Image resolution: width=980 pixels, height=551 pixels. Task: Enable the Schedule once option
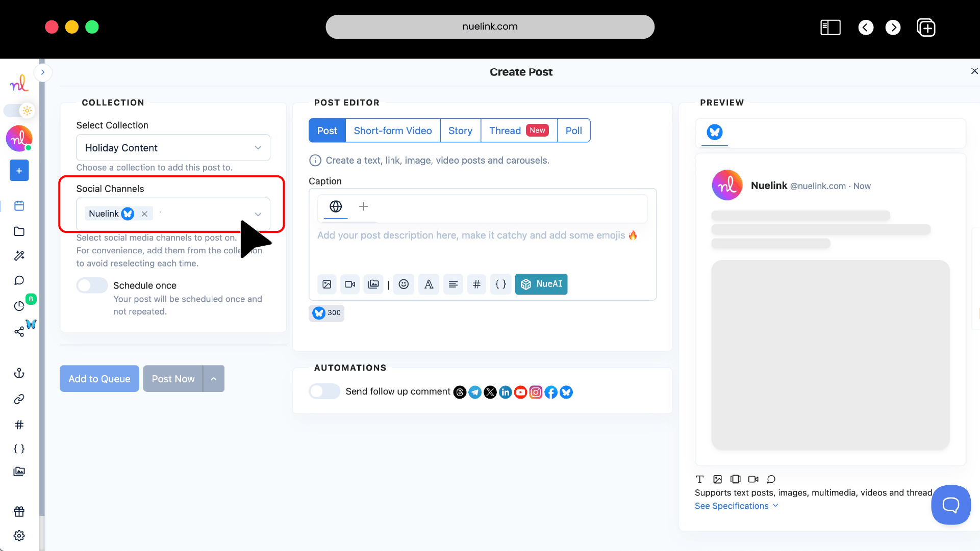92,285
